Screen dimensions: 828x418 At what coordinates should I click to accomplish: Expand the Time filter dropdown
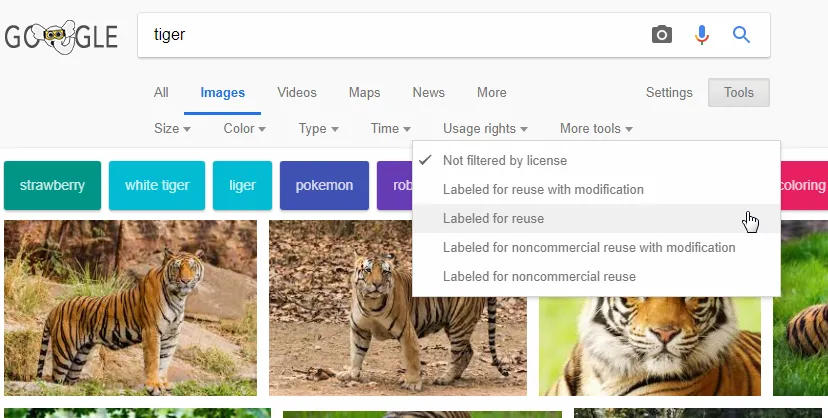pos(390,128)
